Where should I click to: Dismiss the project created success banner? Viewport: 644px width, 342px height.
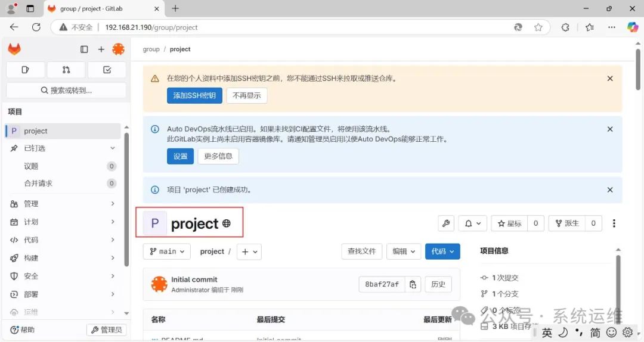click(x=610, y=189)
